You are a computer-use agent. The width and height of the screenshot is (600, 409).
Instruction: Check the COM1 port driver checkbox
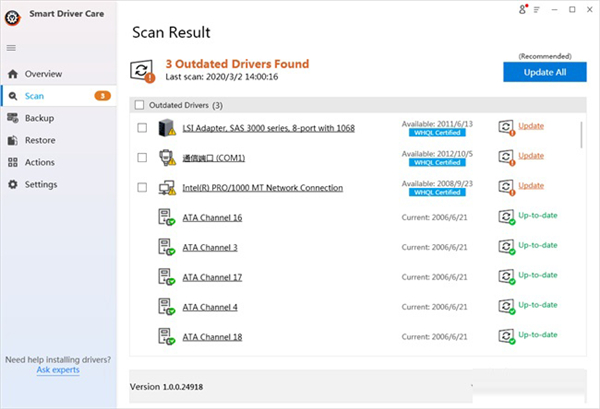click(x=142, y=157)
